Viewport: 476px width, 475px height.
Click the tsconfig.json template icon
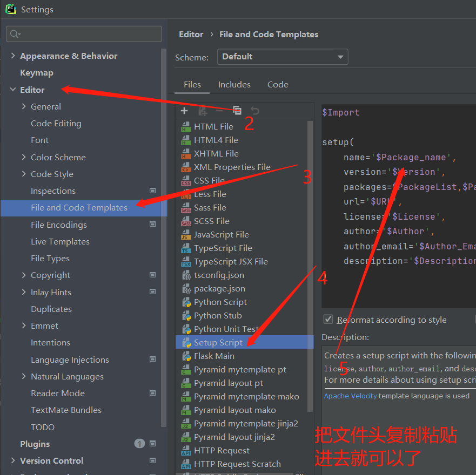186,275
